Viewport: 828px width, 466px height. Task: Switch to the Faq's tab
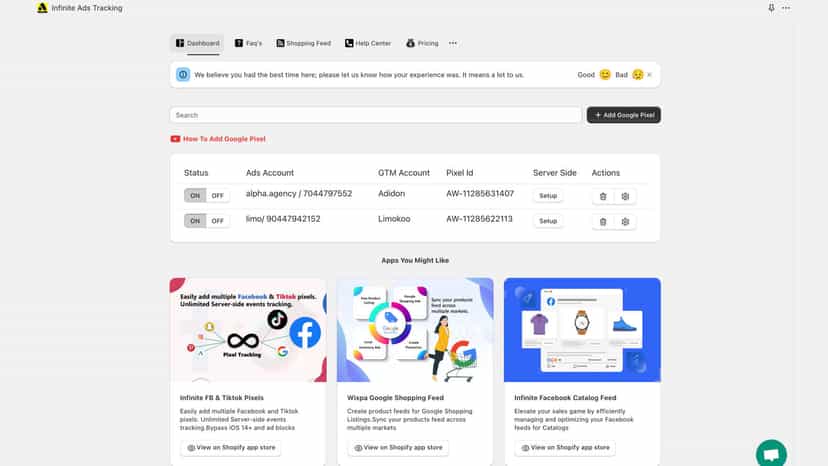[248, 43]
